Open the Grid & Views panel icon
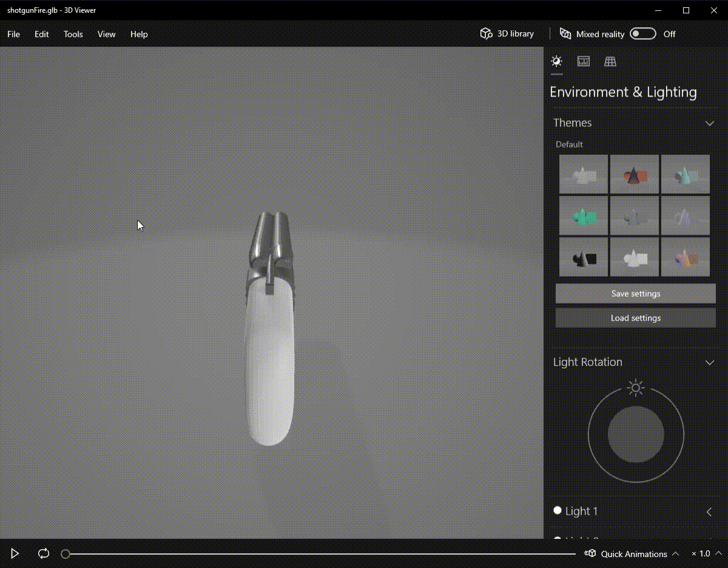 pos(610,61)
